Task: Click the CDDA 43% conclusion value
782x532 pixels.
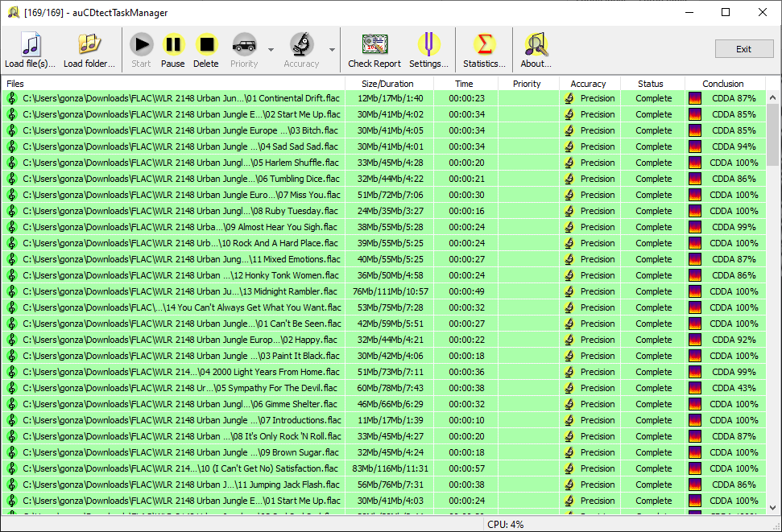Action: 734,388
